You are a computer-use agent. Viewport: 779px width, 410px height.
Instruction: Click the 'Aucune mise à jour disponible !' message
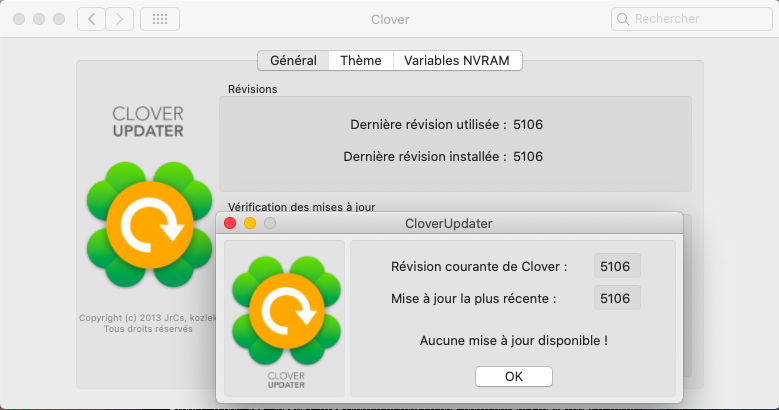(x=514, y=340)
